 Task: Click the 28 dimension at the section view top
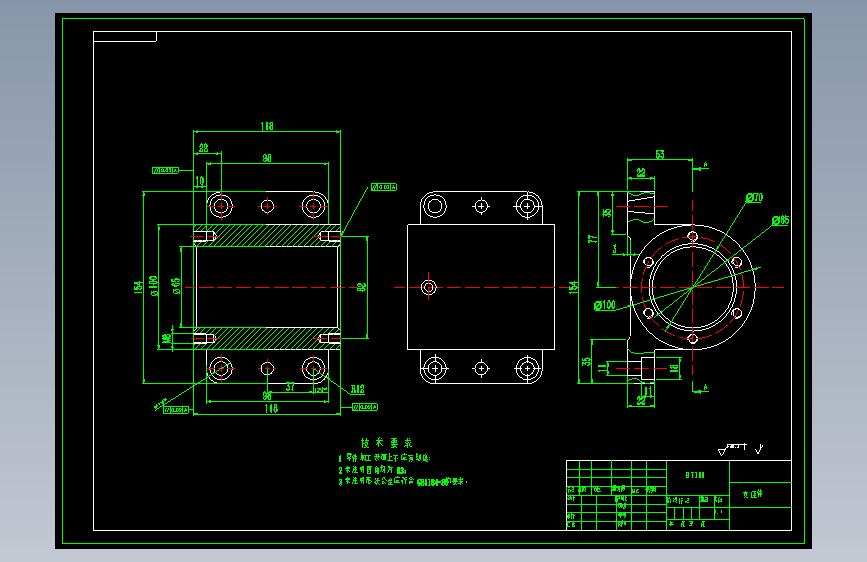pyautogui.click(x=203, y=148)
